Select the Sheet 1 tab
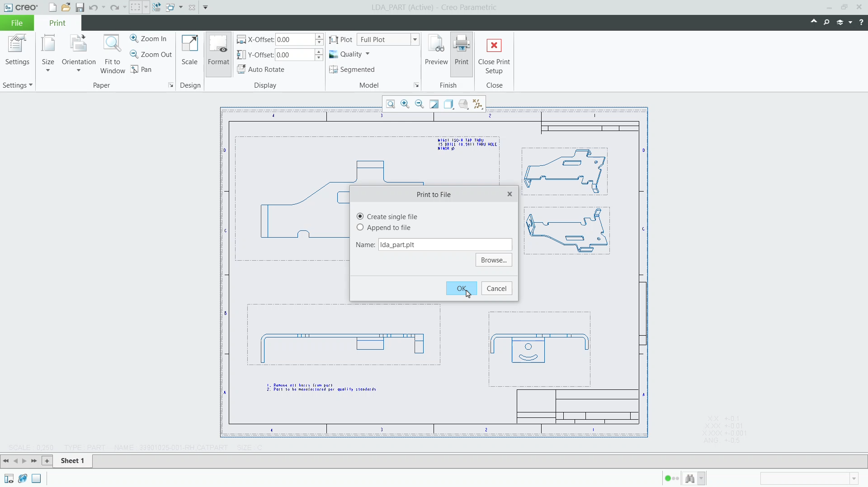868x487 pixels. pos(72,460)
